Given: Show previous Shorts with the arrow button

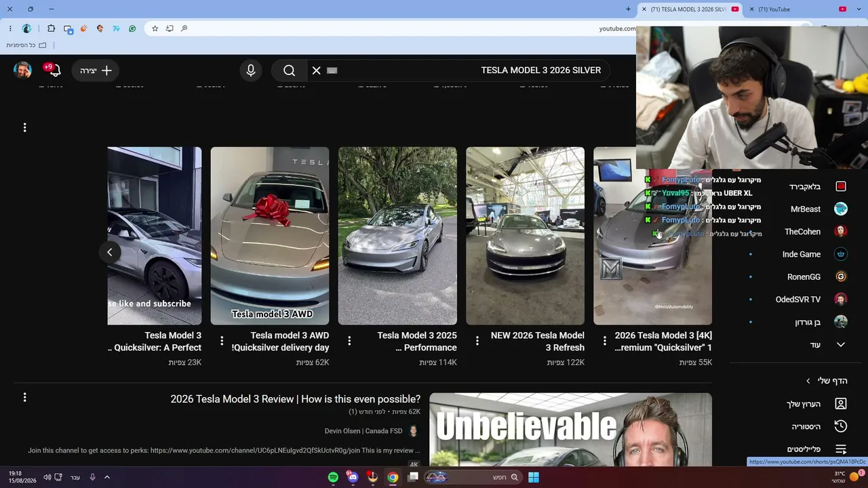Looking at the screenshot, I should click(x=109, y=252).
